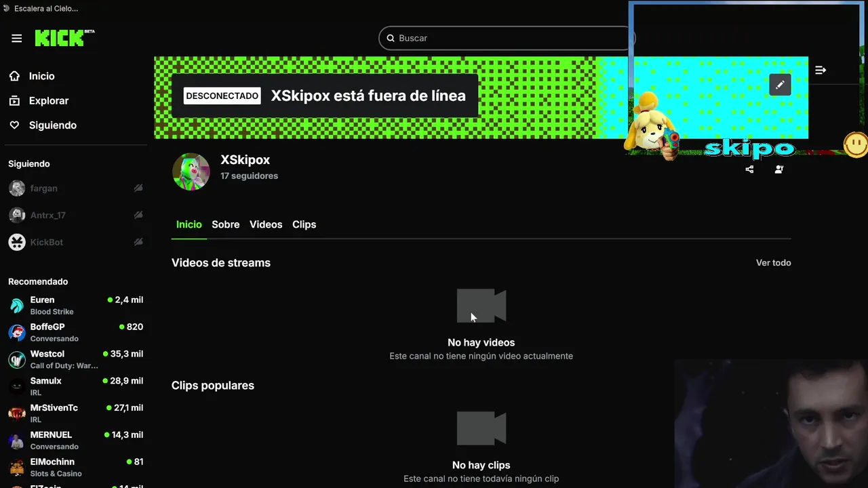Click the search magnifier icon
The height and width of the screenshot is (488, 868).
391,38
